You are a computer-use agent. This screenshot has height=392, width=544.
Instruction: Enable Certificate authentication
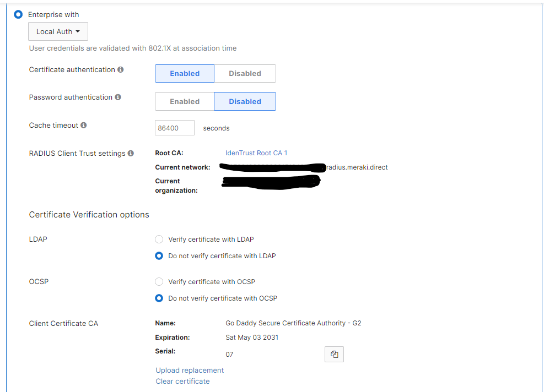coord(185,74)
